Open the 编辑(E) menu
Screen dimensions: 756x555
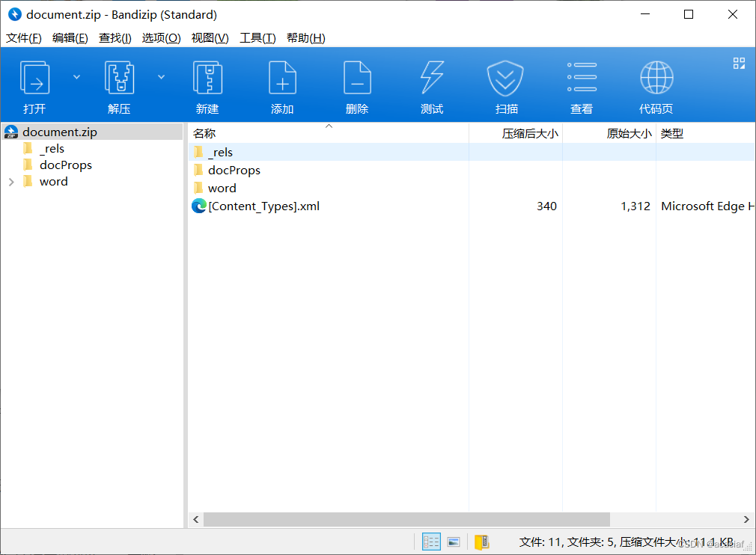[70, 38]
